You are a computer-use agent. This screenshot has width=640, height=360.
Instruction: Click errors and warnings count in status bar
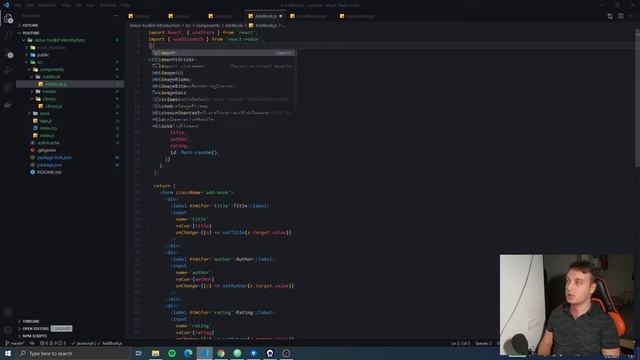point(53,343)
